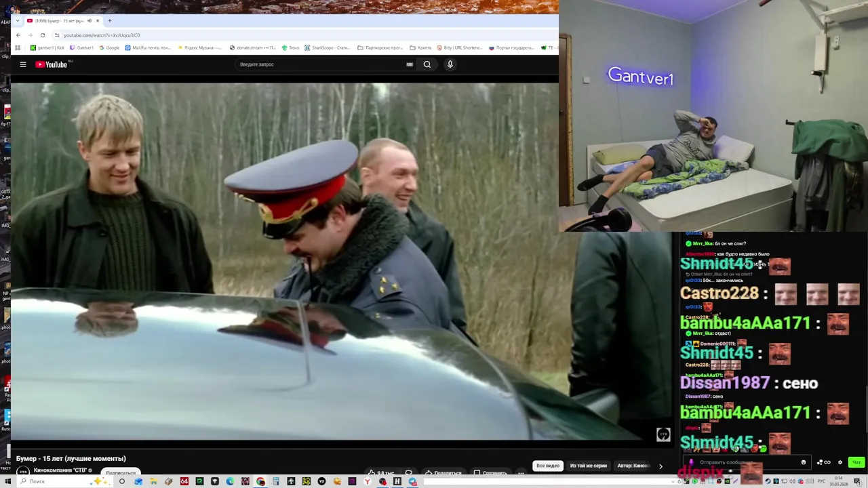Open the Mail.Ru почта bookmark

(x=149, y=48)
